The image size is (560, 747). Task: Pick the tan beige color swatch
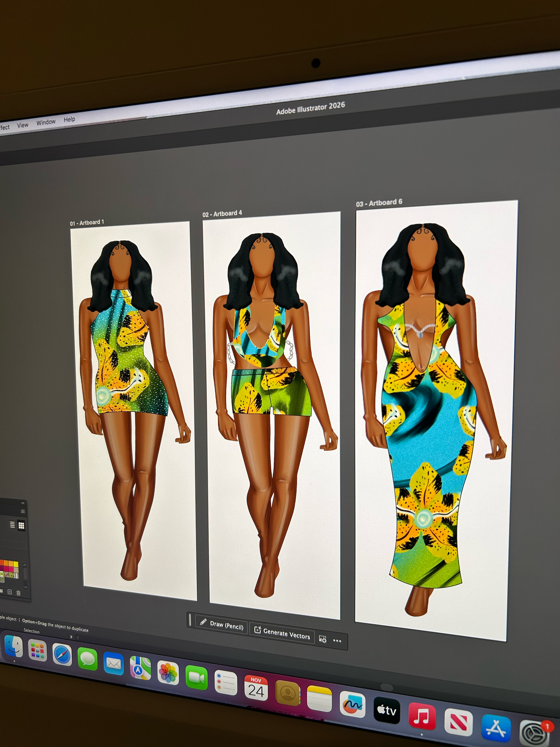point(16,570)
